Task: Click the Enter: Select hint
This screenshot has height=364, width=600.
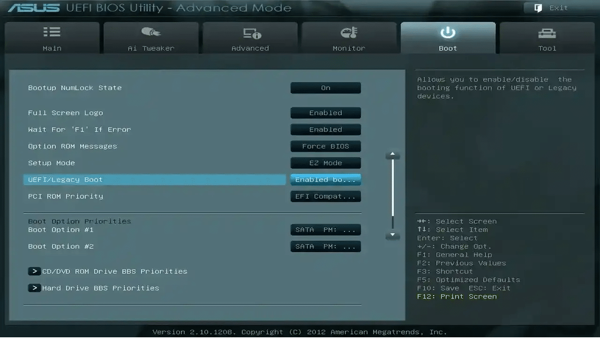Action: [447, 238]
